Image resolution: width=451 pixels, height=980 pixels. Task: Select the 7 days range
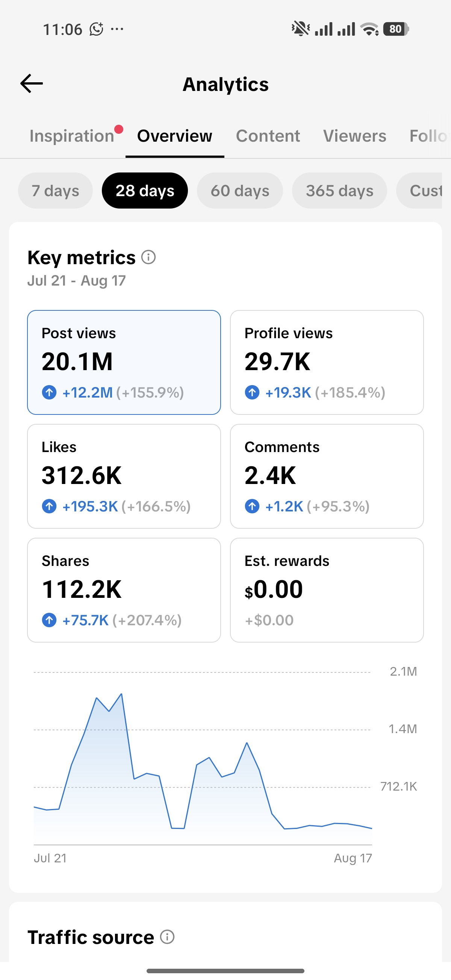coord(56,191)
